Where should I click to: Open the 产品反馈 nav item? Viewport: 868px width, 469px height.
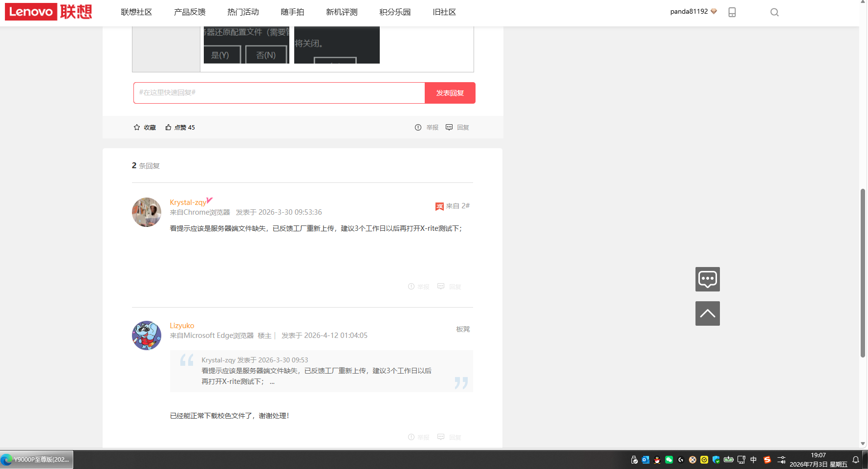pos(190,12)
